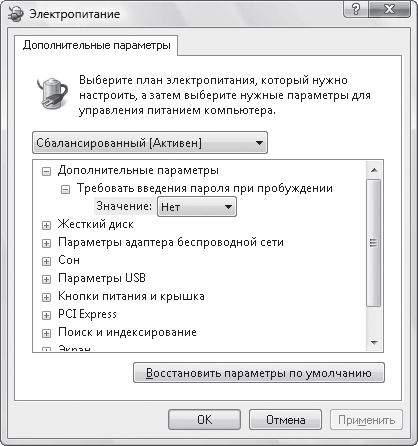Click the scrollbar up arrow

tap(374, 170)
